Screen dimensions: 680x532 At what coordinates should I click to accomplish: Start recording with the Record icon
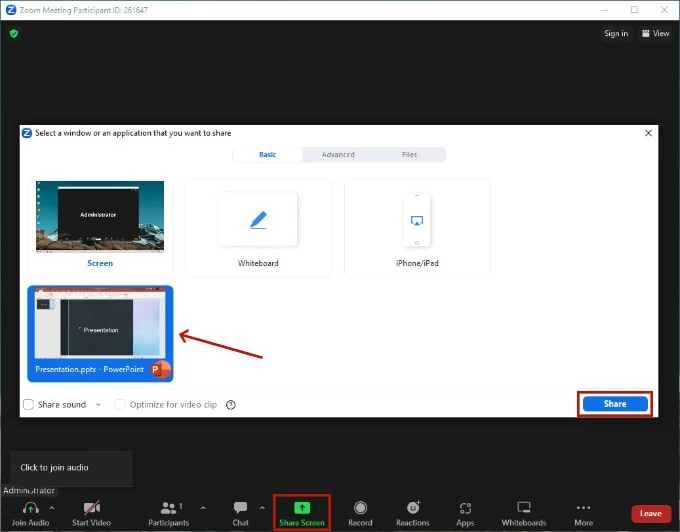pos(360,508)
